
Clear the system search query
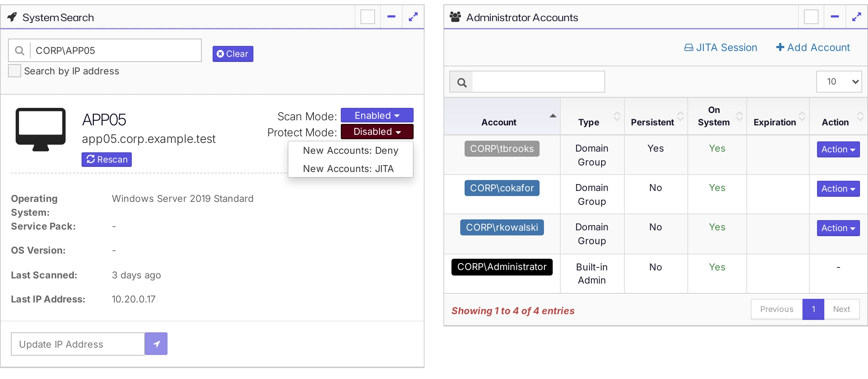[233, 54]
